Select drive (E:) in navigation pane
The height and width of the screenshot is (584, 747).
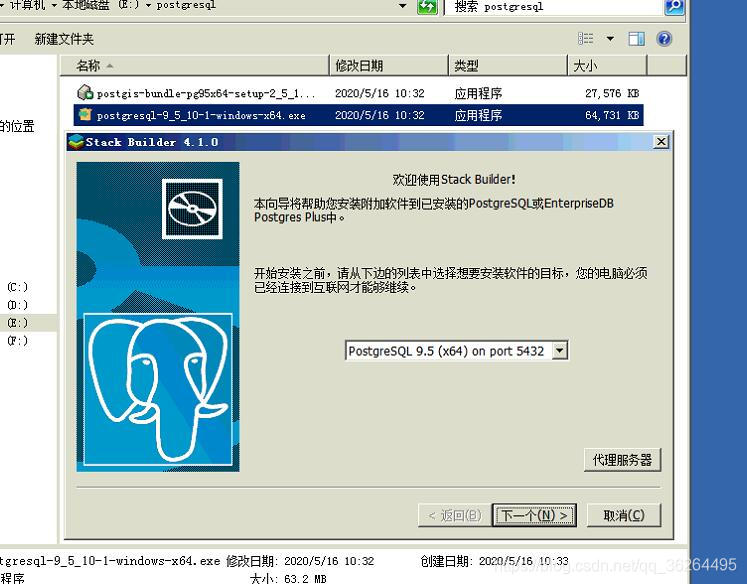(x=18, y=323)
